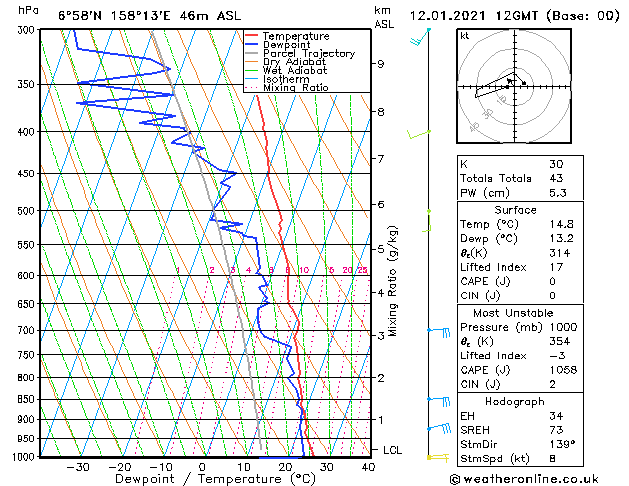Click the LCL marker label
This screenshot has height=486, width=629.
click(x=392, y=450)
